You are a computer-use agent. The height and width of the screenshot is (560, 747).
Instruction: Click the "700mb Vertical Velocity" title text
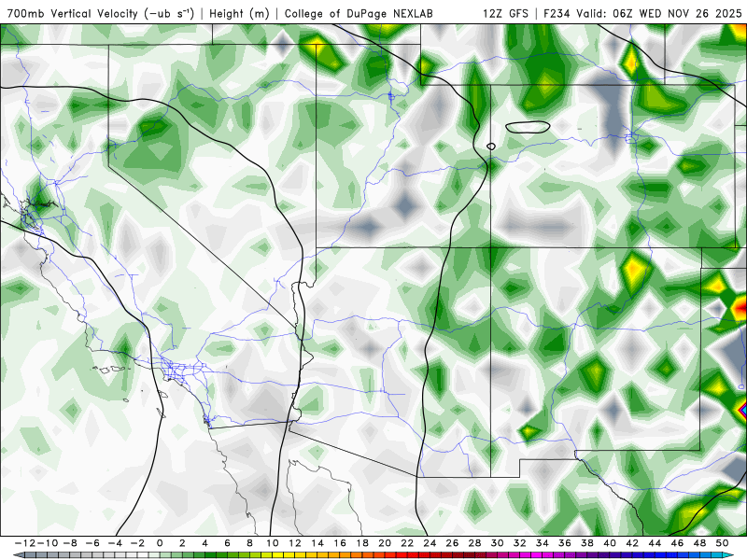[x=73, y=14]
